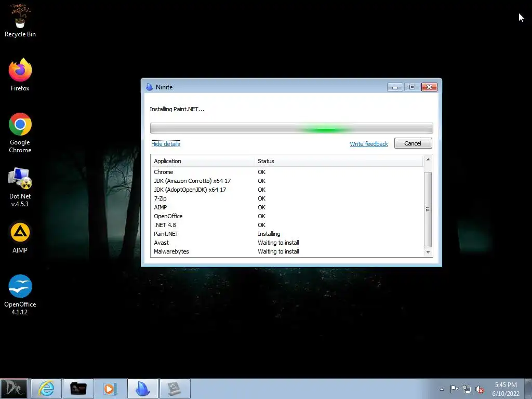Click the Ninite icon in the title bar
Image resolution: width=532 pixels, height=399 pixels.
(x=149, y=87)
